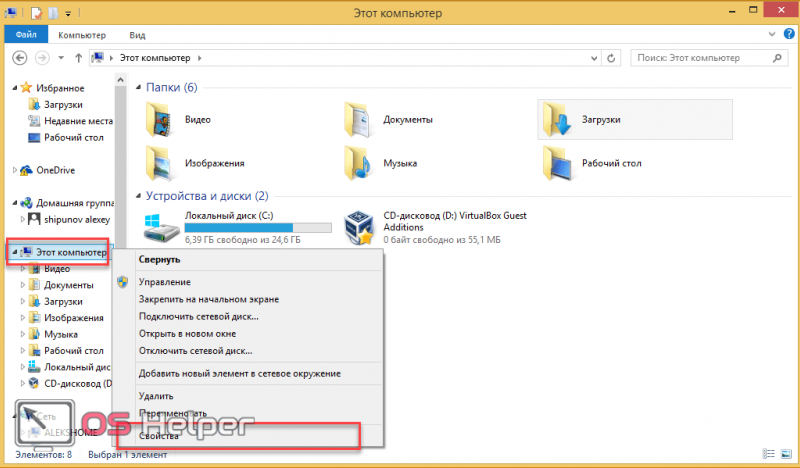The width and height of the screenshot is (800, 468).
Task: Switch to details view icon in status bar
Action: point(768,453)
